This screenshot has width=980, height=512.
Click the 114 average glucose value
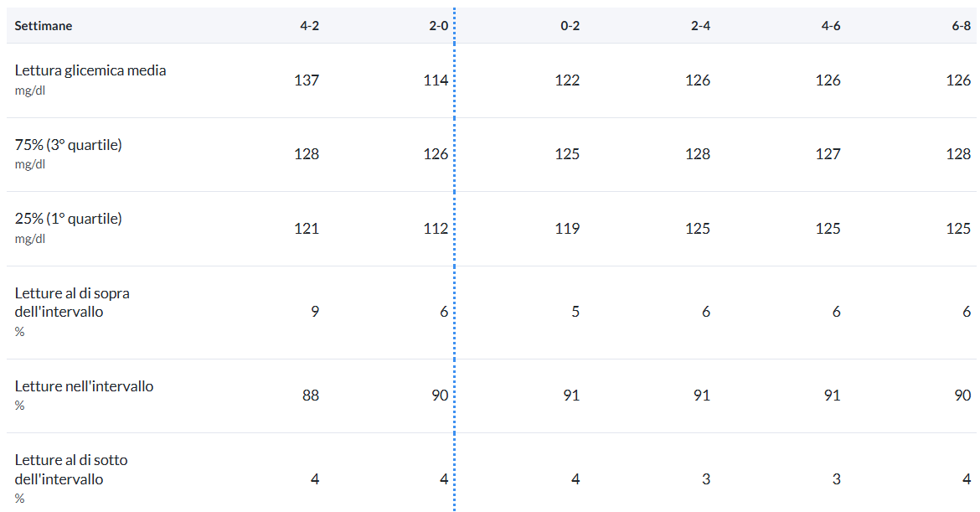[x=436, y=80]
